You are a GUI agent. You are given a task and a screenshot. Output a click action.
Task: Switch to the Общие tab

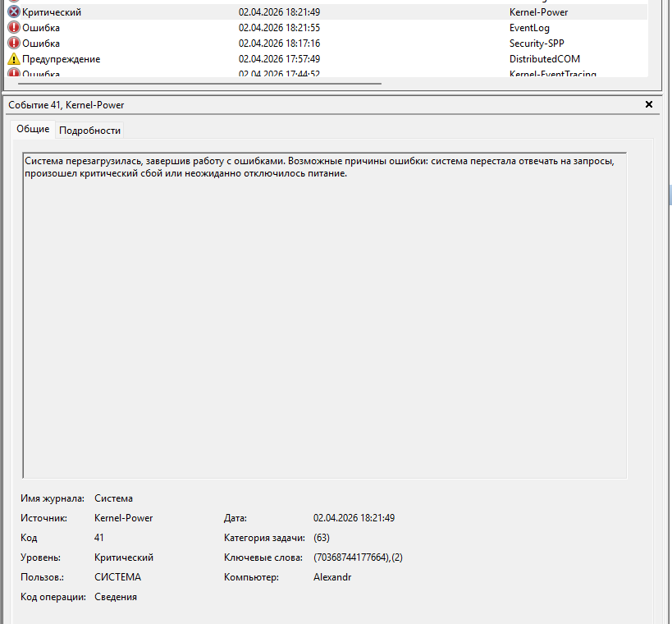click(33, 129)
